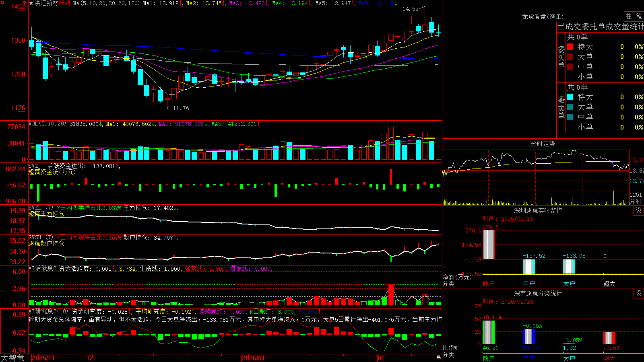The height and width of the screenshot is (362, 644).
Task: Click the 2026/01 date marker on timeline
Action: coord(254,358)
